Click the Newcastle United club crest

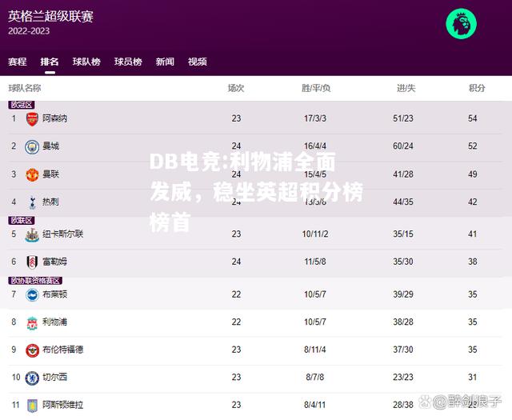pyautogui.click(x=32, y=234)
